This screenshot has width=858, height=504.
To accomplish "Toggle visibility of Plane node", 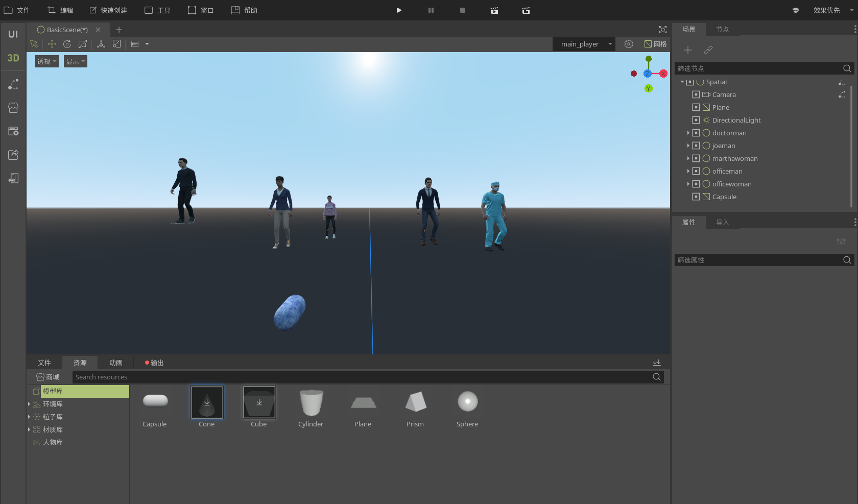I will tap(696, 107).
